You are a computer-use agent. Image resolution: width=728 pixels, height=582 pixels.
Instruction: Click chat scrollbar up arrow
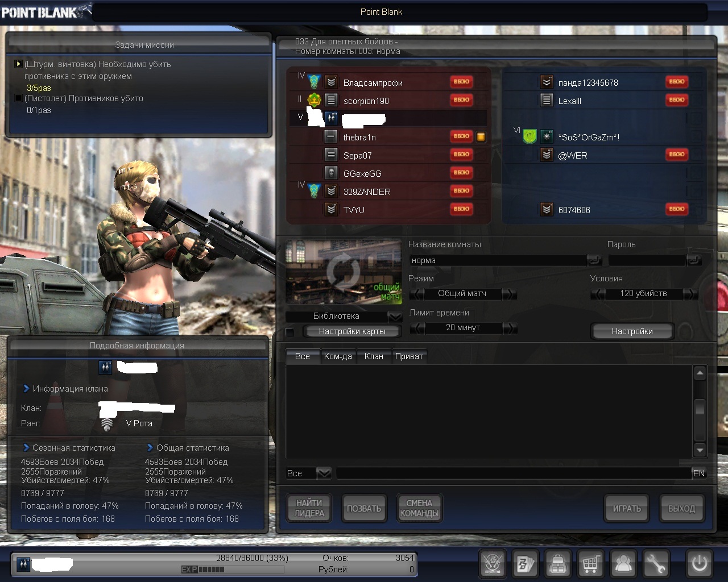pos(700,373)
